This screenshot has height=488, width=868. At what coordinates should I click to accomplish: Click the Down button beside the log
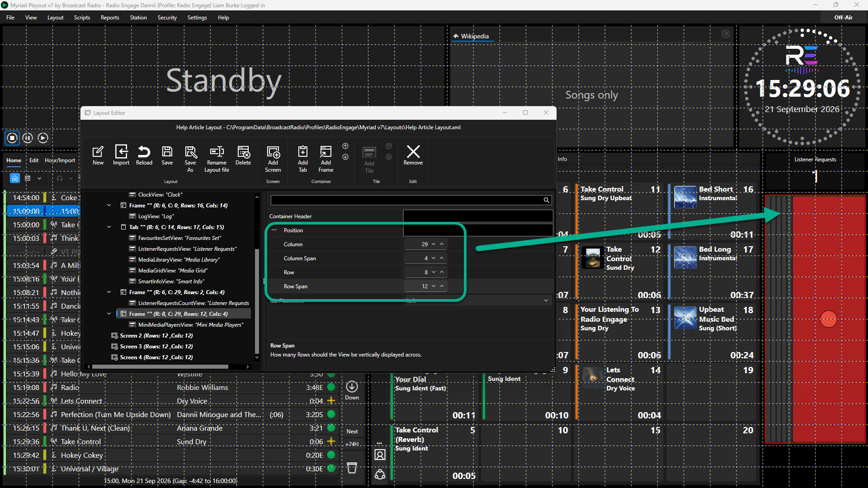[352, 390]
